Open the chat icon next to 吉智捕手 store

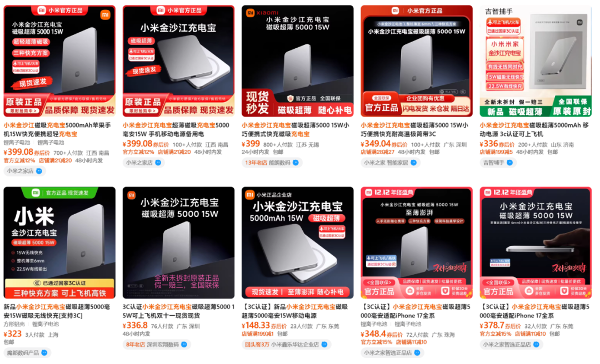point(509,163)
